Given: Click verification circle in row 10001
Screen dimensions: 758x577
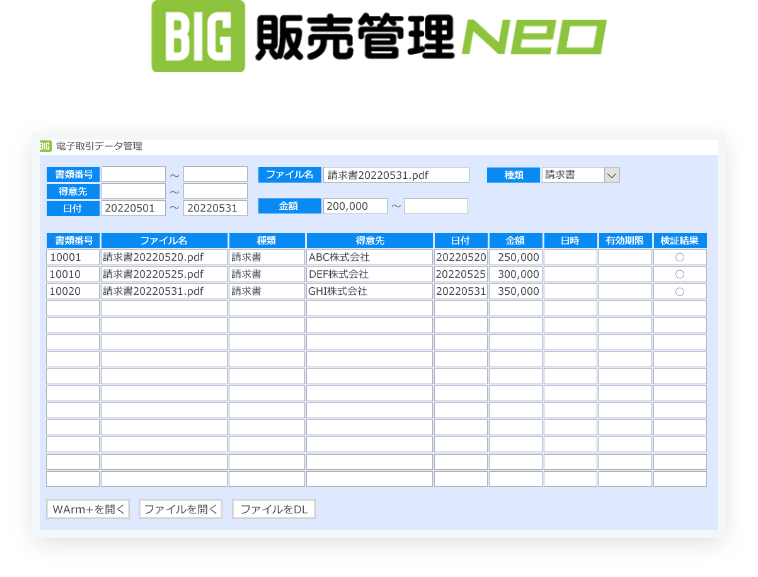Looking at the screenshot, I should click(680, 258).
